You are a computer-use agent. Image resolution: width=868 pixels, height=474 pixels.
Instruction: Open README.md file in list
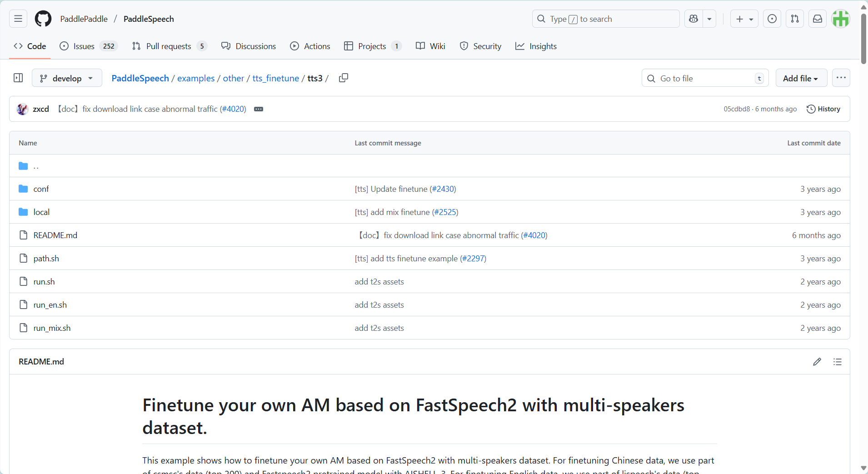tap(55, 235)
